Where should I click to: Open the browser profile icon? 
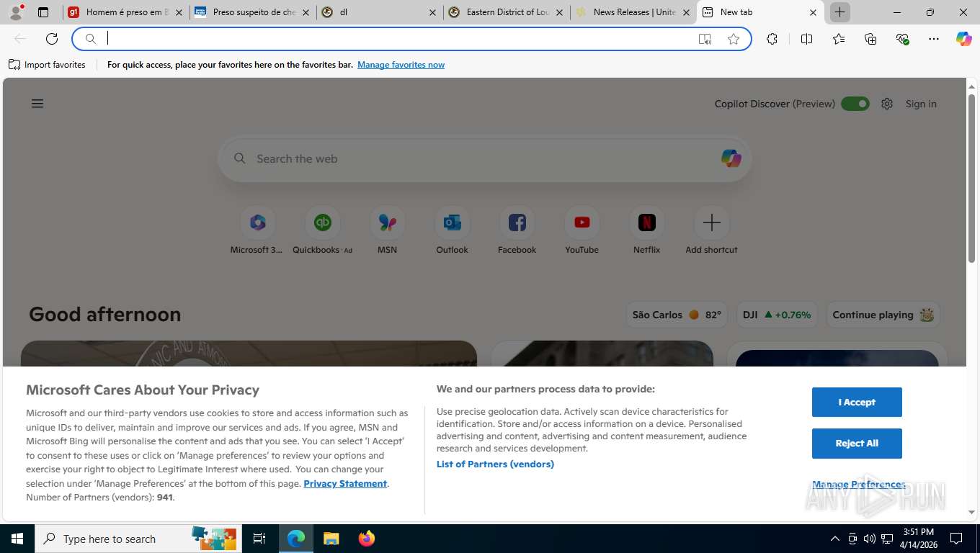(x=16, y=12)
